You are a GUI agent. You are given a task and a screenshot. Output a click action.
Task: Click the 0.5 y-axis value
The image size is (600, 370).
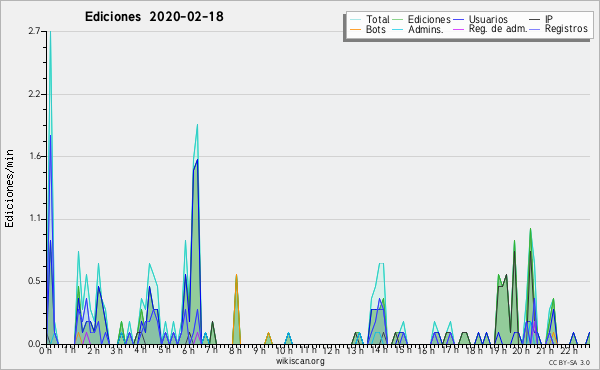[x=34, y=281]
